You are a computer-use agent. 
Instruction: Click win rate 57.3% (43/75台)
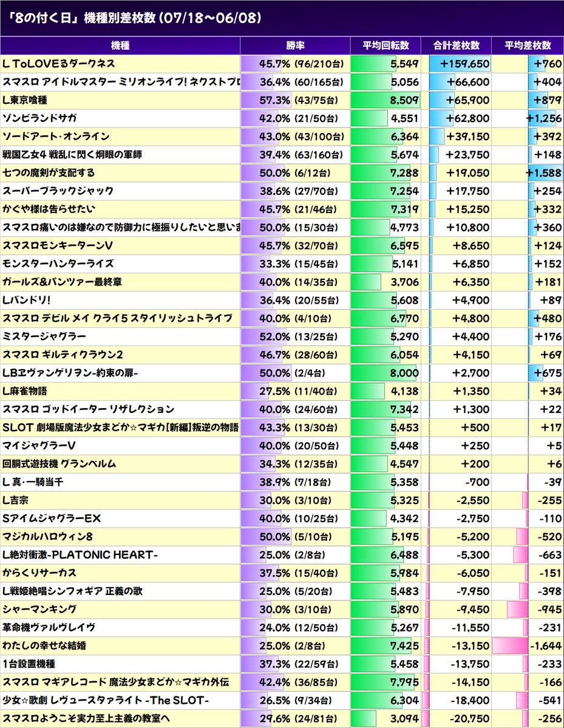pos(299,100)
